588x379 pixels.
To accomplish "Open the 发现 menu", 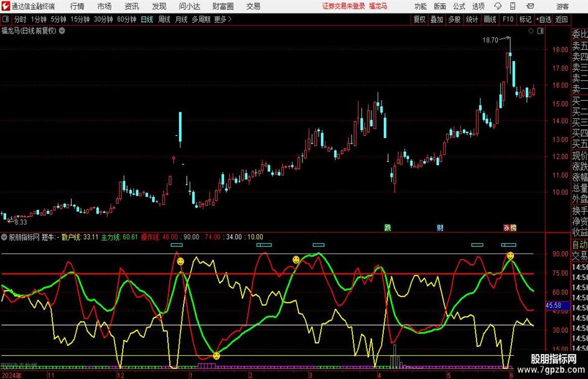I will pos(159,6).
